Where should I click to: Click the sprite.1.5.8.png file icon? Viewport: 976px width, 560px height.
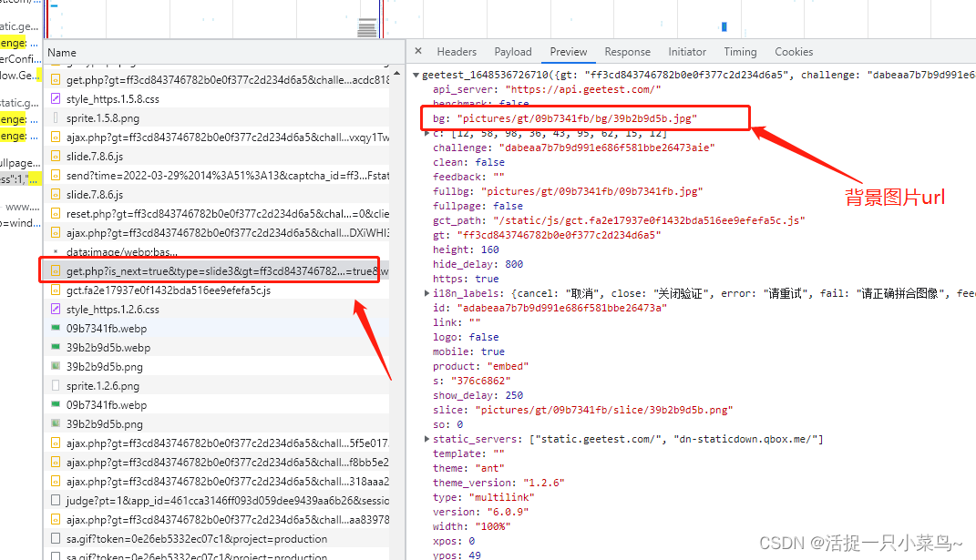click(57, 118)
